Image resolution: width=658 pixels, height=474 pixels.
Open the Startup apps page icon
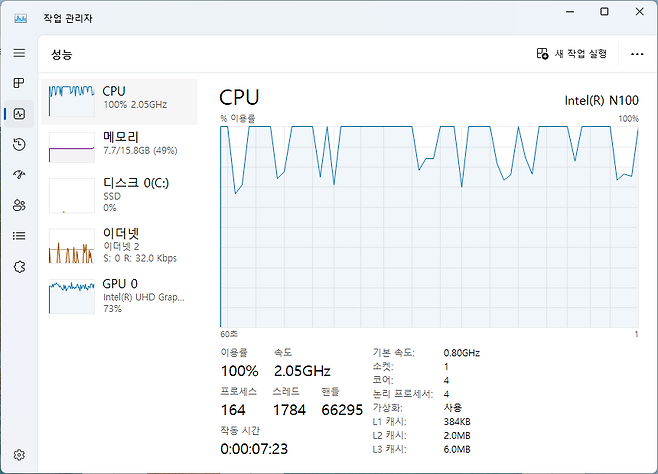point(19,174)
